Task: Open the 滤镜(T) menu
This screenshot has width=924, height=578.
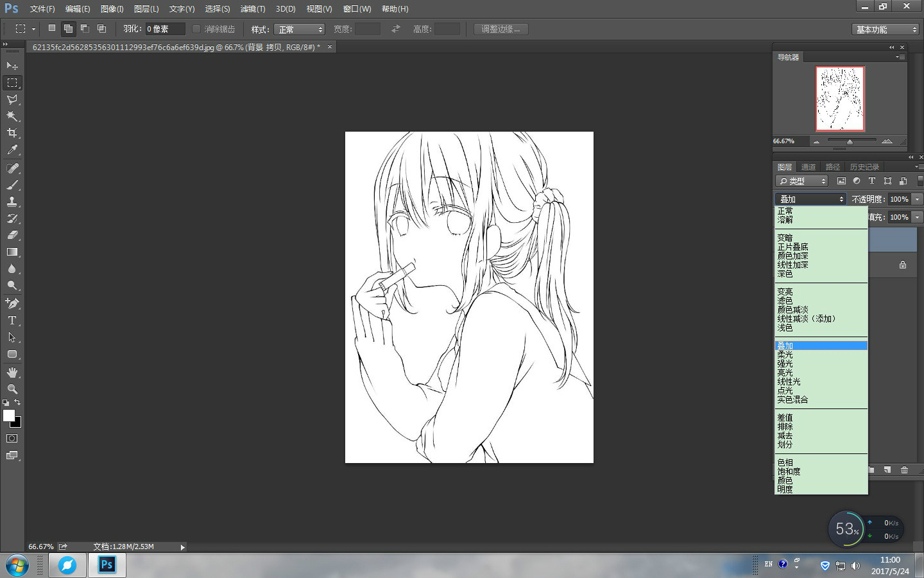Action: (x=253, y=9)
